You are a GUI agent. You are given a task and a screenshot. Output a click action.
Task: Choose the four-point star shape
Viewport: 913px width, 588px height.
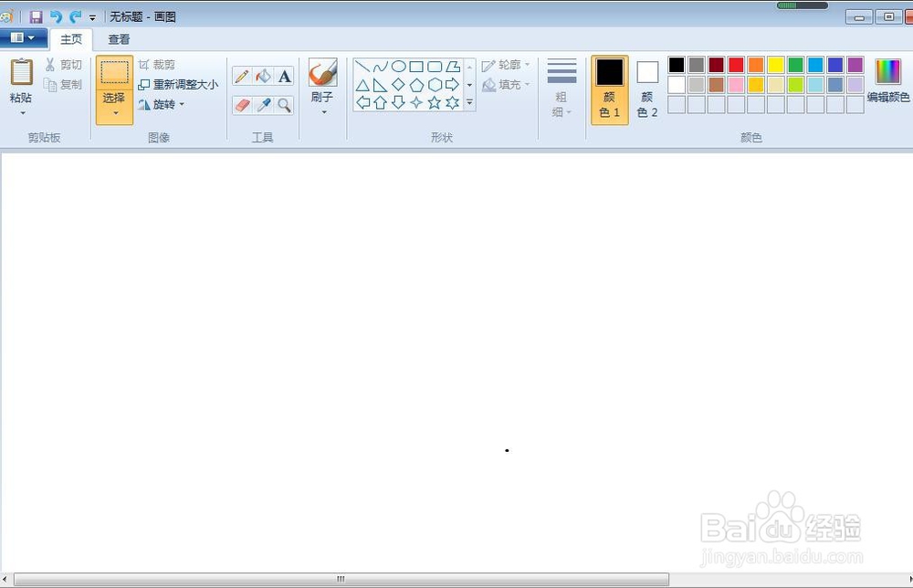tap(416, 103)
